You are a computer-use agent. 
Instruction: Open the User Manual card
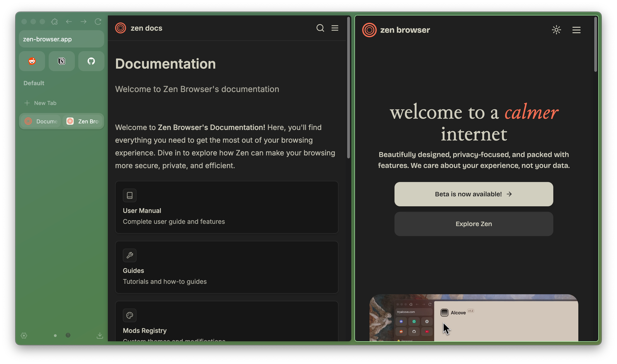(227, 207)
